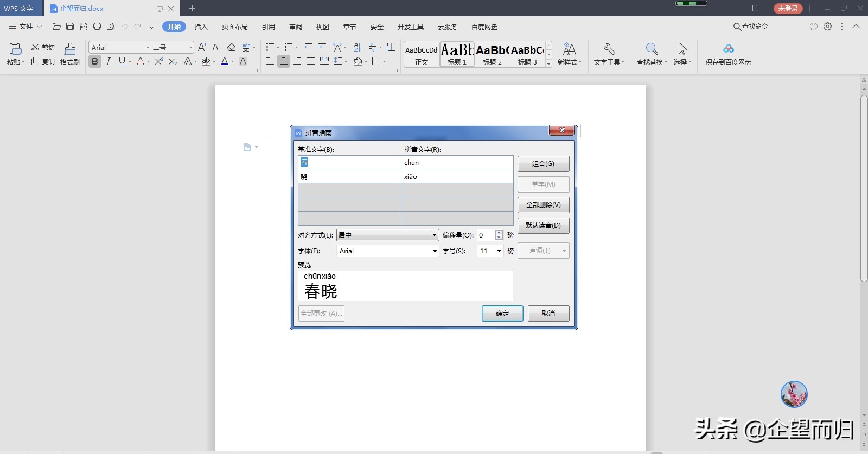Open font size 11 dropdown in dialog
The width and height of the screenshot is (868, 454).
[499, 251]
